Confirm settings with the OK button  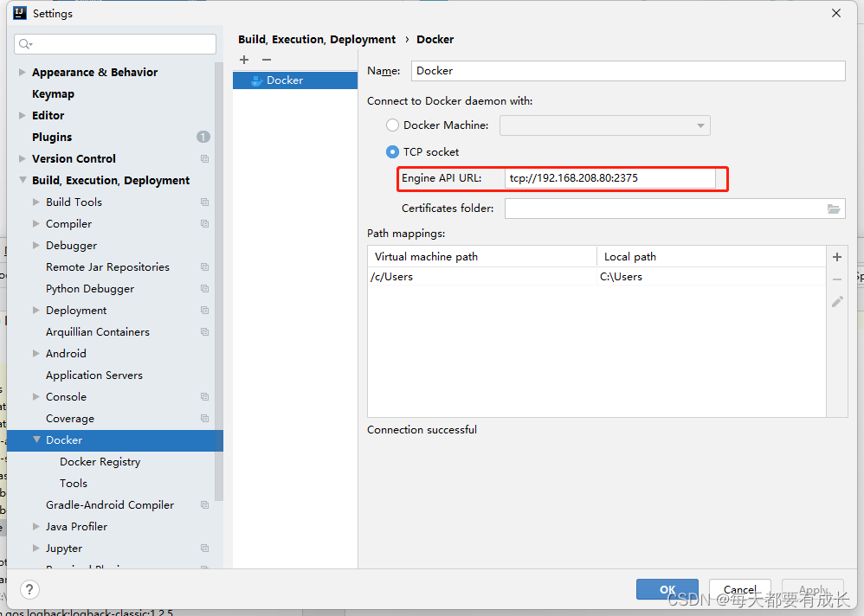coord(667,589)
